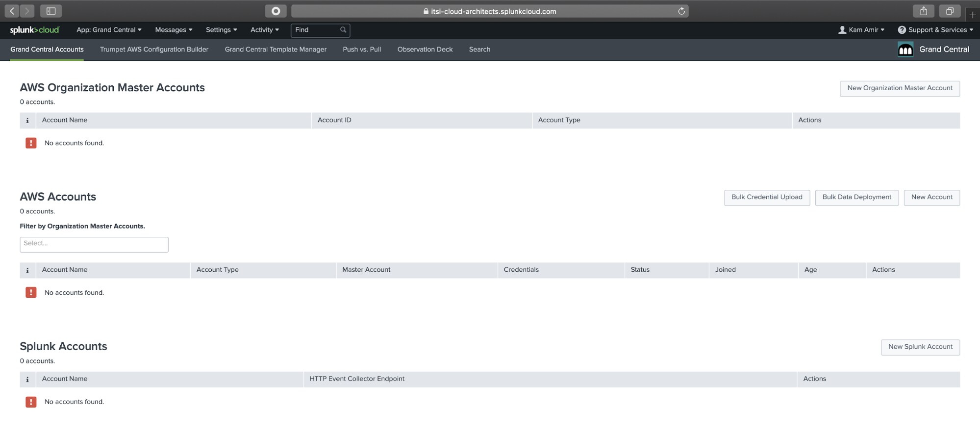Click the red alert icon under Organization Master Accounts
Screen dimensions: 980x436
31,143
